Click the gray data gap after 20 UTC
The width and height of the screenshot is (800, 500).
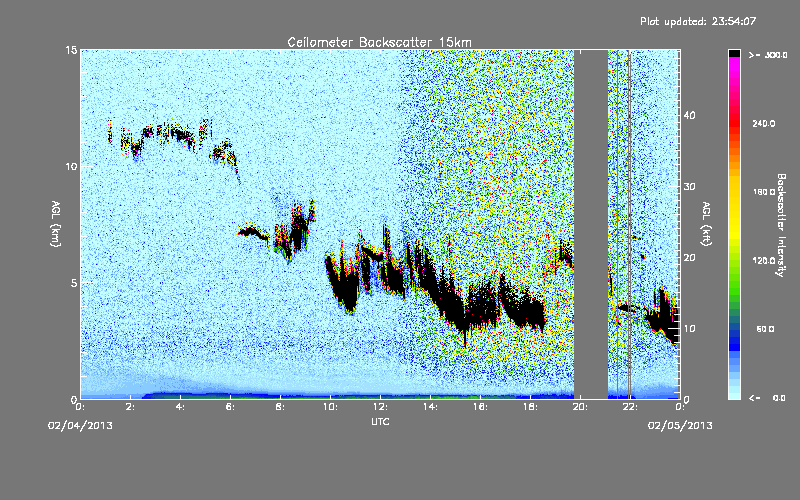point(591,224)
